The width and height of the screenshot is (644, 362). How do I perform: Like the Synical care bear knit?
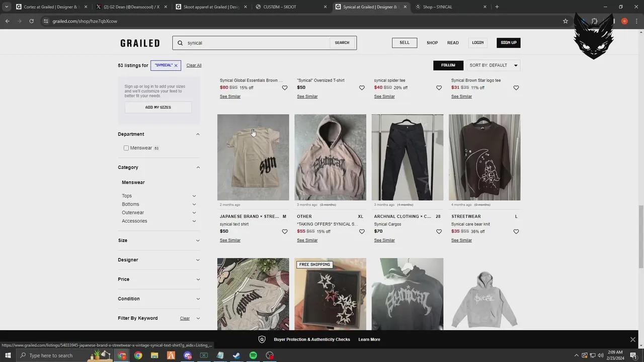pos(516,232)
